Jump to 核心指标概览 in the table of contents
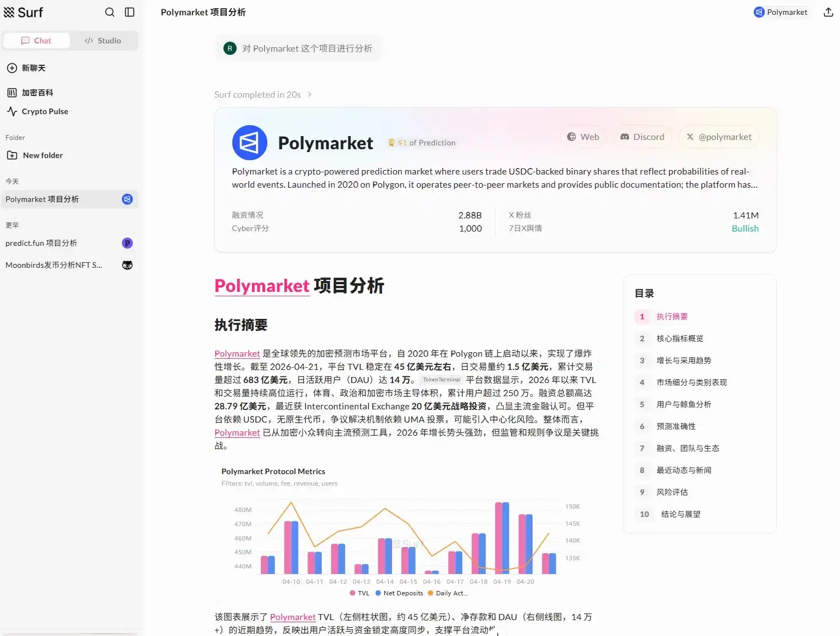840x636 pixels. 680,339
